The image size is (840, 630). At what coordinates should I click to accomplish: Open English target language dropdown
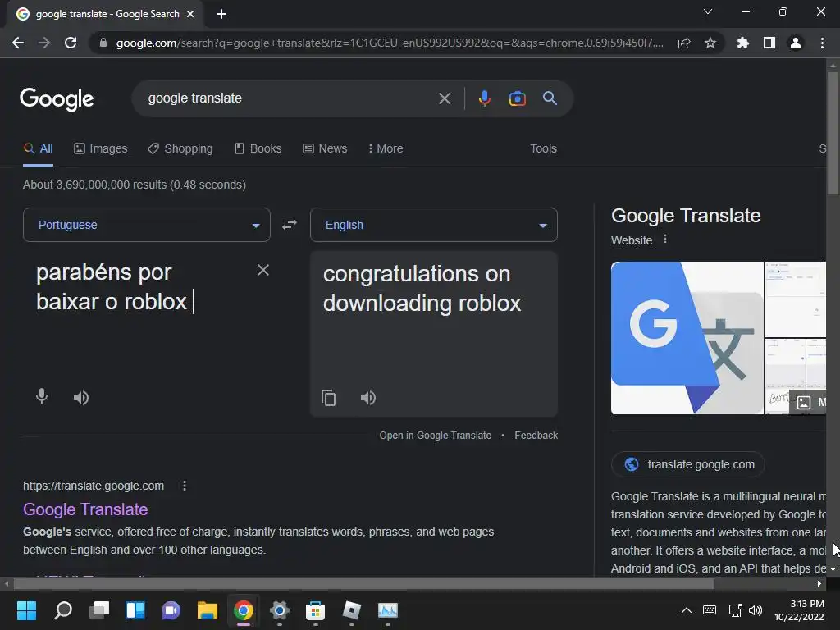tap(434, 225)
